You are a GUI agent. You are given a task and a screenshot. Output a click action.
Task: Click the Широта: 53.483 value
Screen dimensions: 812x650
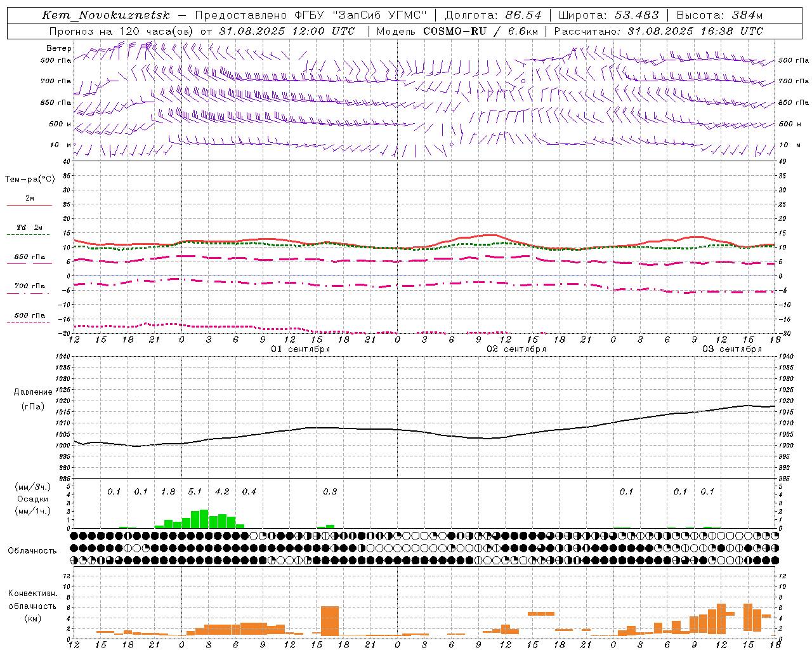coord(608,15)
